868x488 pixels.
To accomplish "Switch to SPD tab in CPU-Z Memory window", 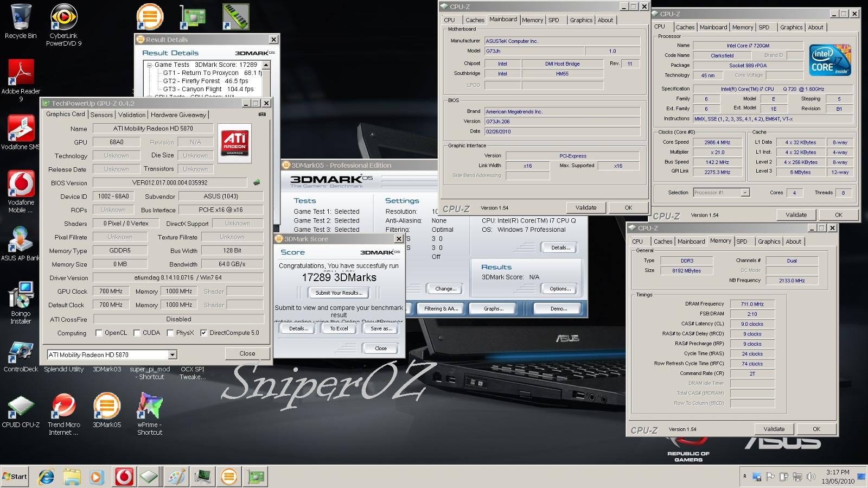I will click(742, 242).
